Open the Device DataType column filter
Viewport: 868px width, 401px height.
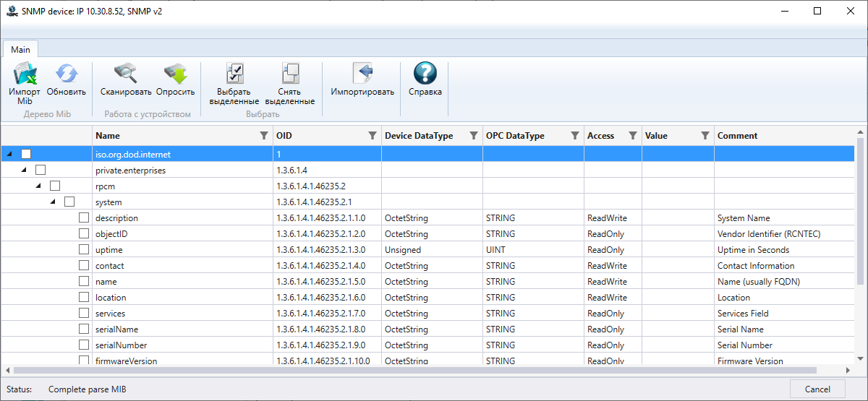(x=473, y=135)
